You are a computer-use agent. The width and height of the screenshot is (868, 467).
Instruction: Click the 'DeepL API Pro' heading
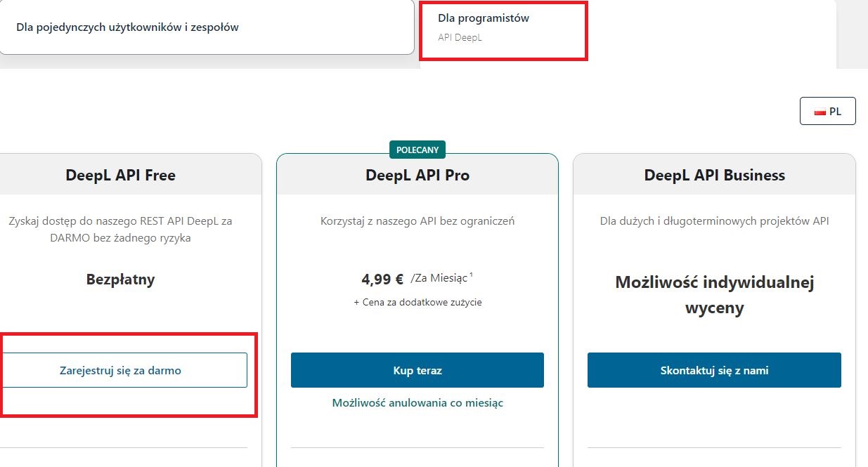click(x=417, y=175)
